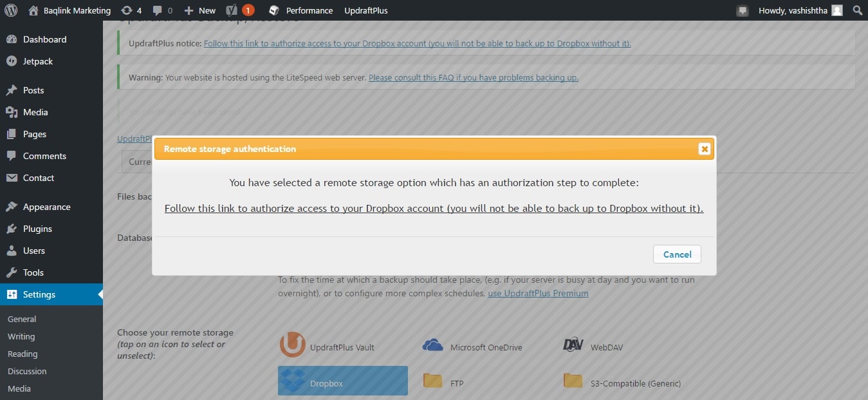Click the Dropbox authorize link in UpdraftPlus notice

point(417,43)
